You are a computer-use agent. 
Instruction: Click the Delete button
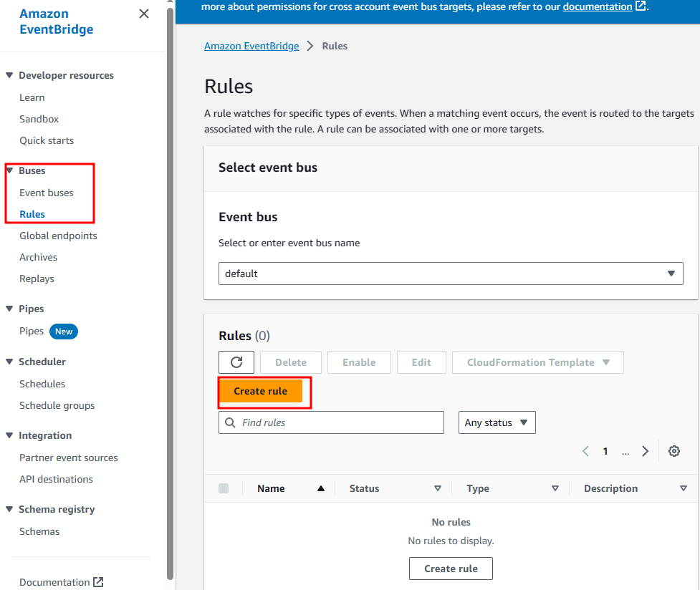point(291,362)
